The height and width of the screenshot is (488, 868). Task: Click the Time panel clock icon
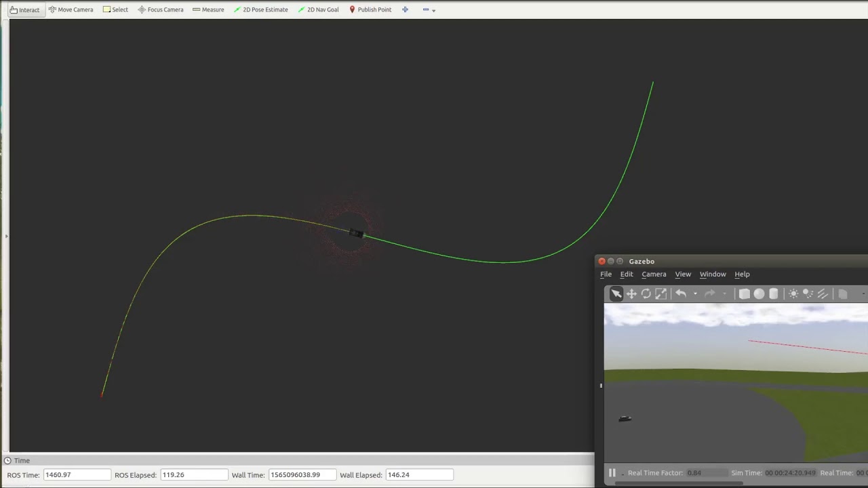pyautogui.click(x=7, y=461)
